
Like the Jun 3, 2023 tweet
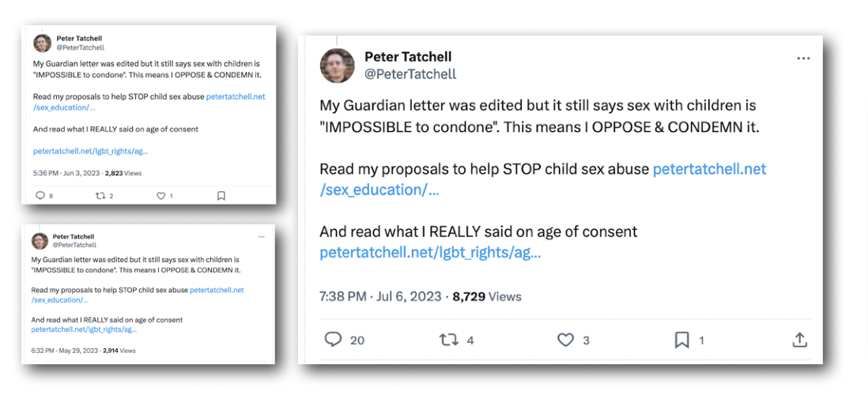[x=160, y=196]
